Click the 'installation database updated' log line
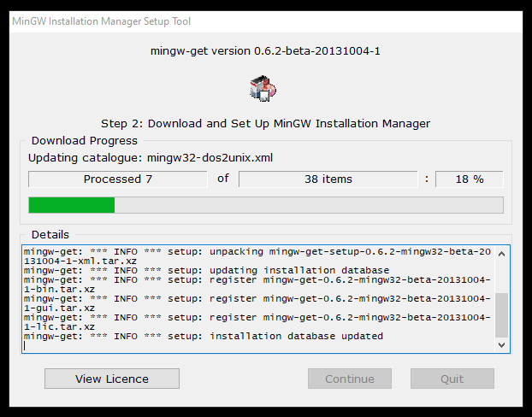Viewport: 532px width, 417px height. pyautogui.click(x=204, y=337)
